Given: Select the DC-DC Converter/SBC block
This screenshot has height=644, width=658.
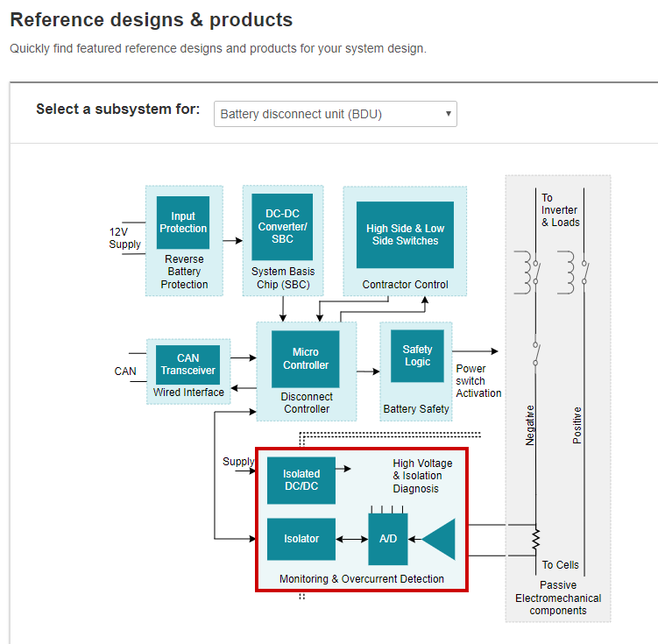Looking at the screenshot, I should (282, 227).
